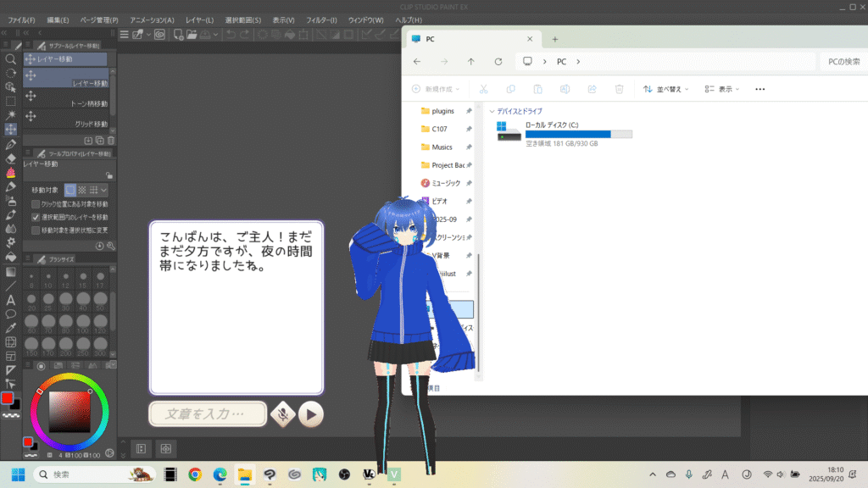Open the フィルター(I) menu
Image resolution: width=868 pixels, height=488 pixels.
[320, 19]
